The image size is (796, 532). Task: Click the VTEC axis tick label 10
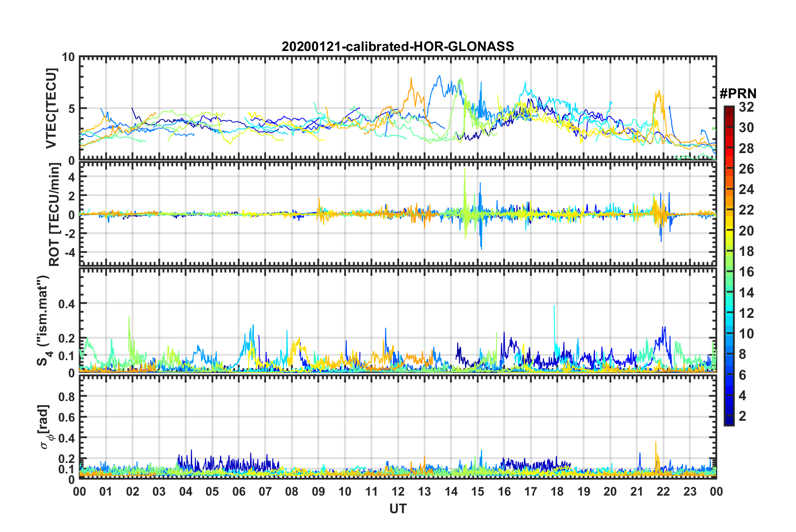(68, 57)
